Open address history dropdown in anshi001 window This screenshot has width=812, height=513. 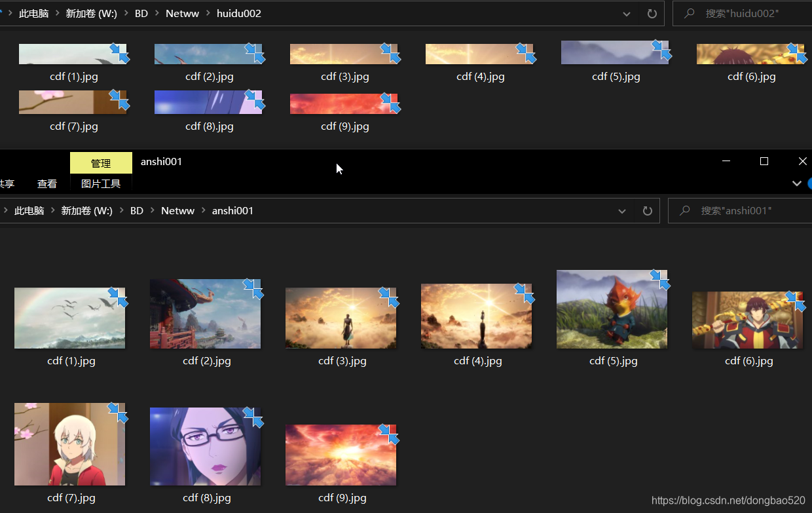(622, 211)
